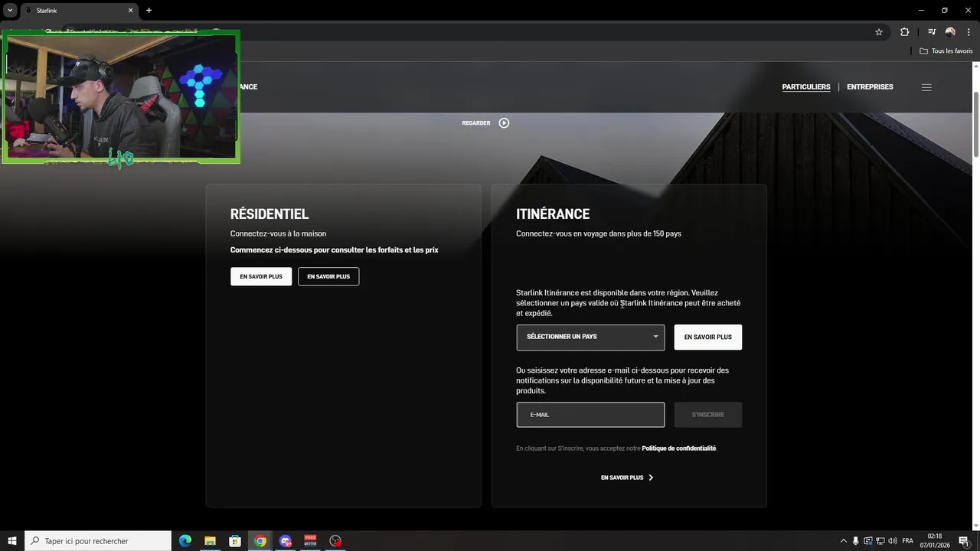This screenshot has height=551, width=980.
Task: Click the Taper ici pour rechercher search box
Action: 98,541
